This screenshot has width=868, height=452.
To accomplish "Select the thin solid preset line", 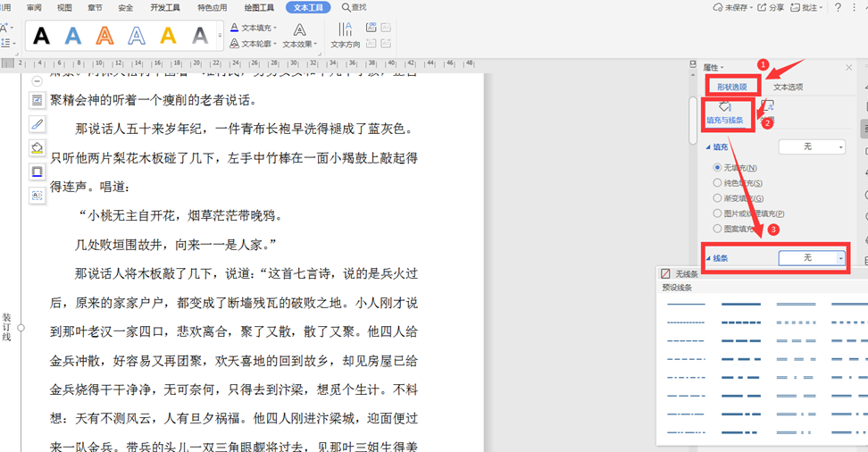I will 686,304.
